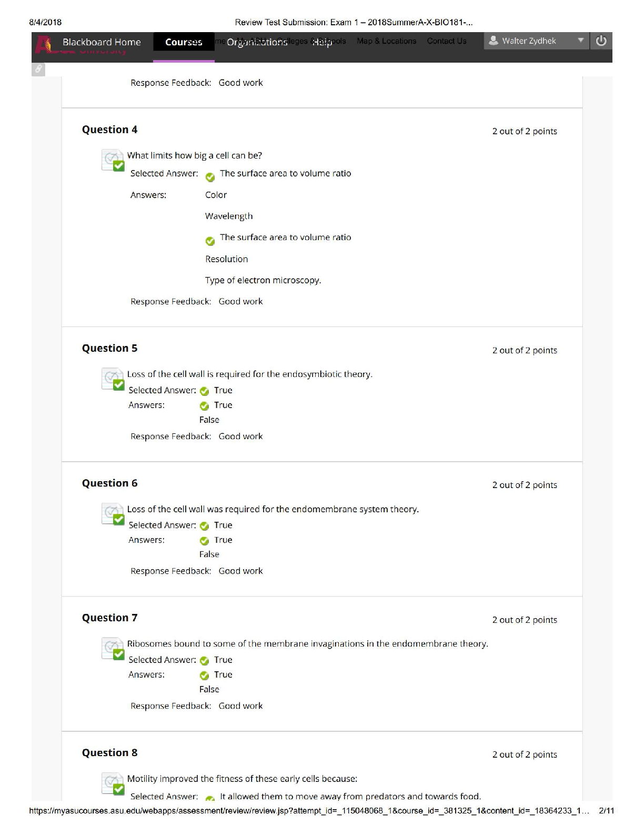
Task: Click Question 4 status icon
Action: (113, 161)
